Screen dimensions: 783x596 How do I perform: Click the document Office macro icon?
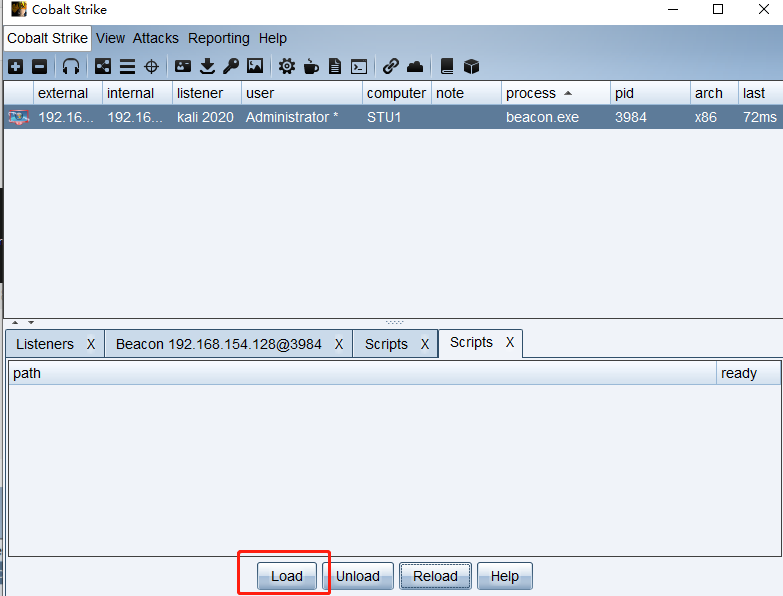click(335, 66)
